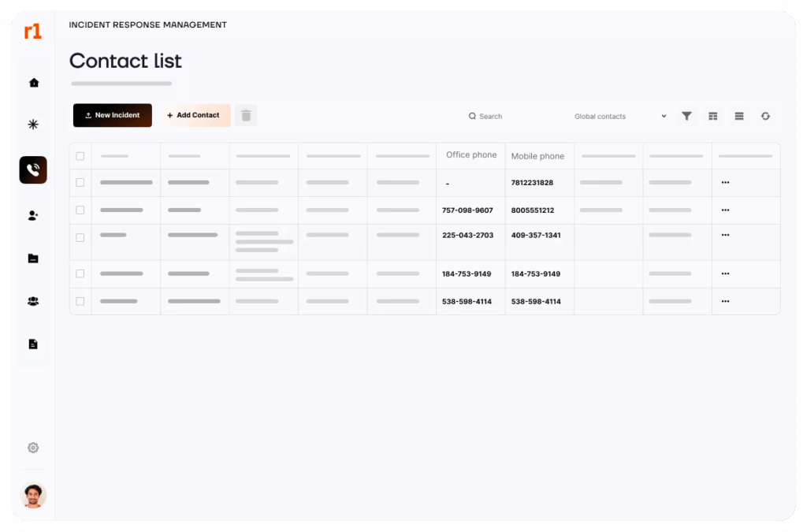Click office phone 538-598-4114
The height and width of the screenshot is (532, 807).
(467, 302)
